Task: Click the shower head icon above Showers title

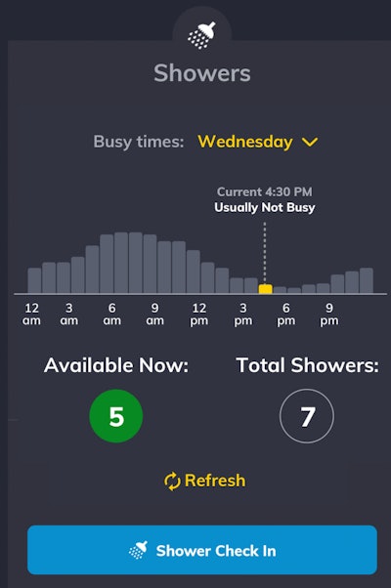Action: pyautogui.click(x=201, y=35)
